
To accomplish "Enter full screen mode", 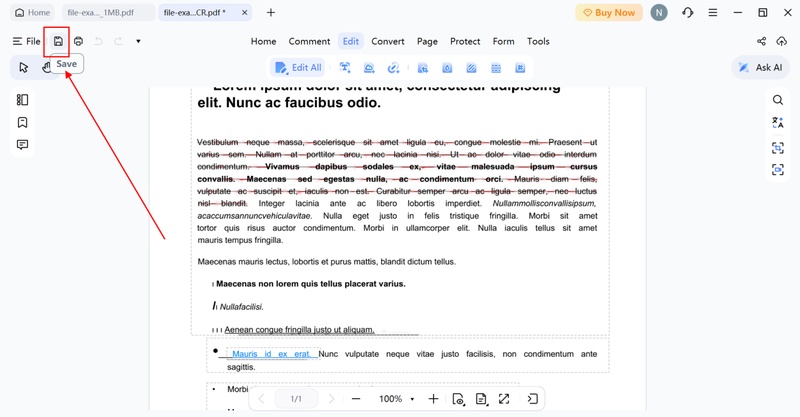I will pos(504,399).
